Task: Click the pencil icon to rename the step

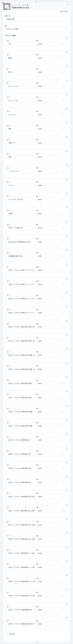Action: [x=31, y=8]
